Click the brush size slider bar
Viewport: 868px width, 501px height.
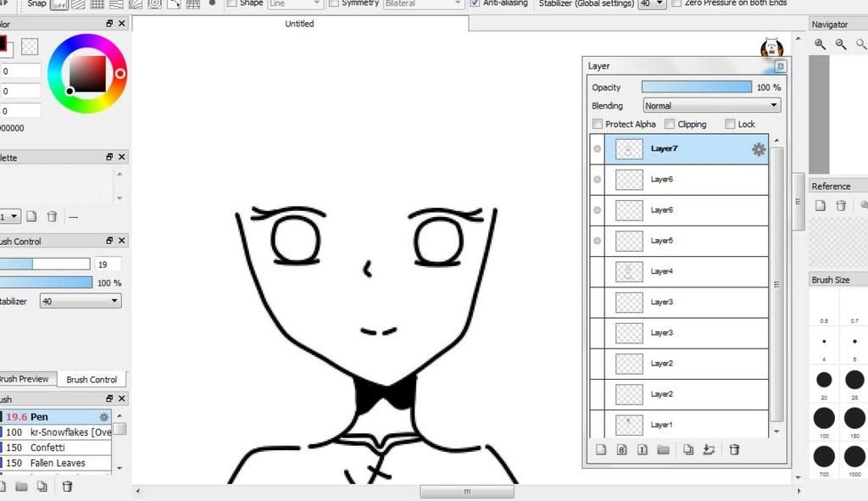[45, 264]
